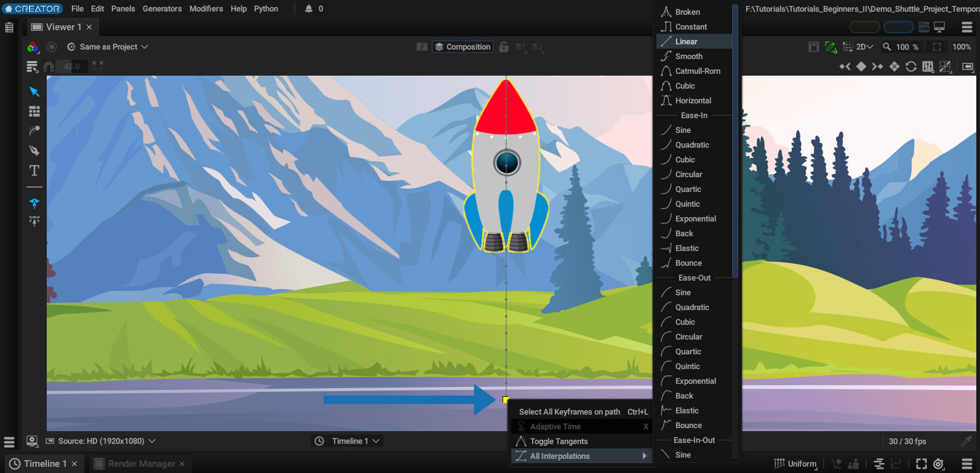Select the arrow selection tool
This screenshot has height=473, width=980.
[34, 92]
